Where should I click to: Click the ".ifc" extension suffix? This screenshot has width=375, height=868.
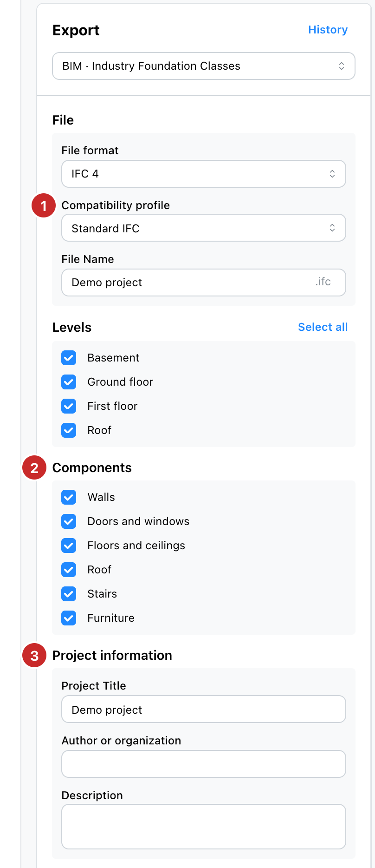(x=323, y=282)
